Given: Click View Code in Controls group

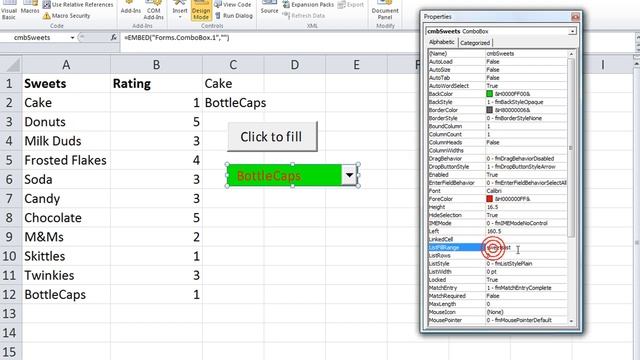Looking at the screenshot, I should 233,4.
